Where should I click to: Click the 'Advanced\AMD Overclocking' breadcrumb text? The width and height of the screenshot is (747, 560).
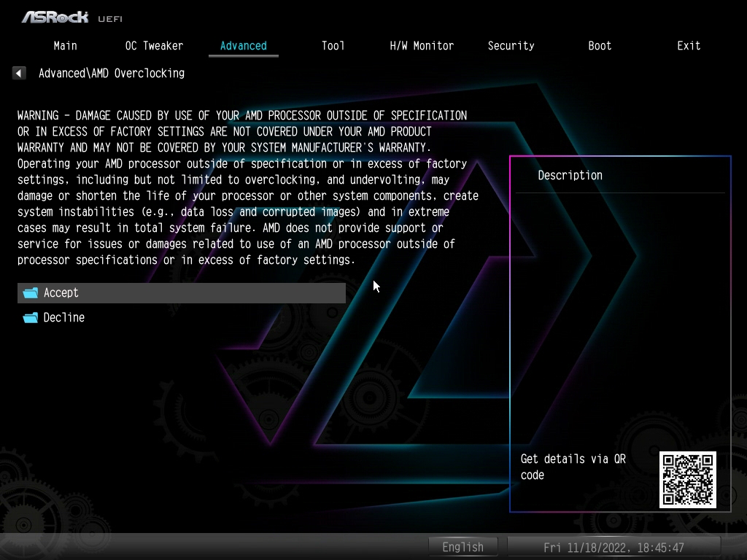pos(112,74)
